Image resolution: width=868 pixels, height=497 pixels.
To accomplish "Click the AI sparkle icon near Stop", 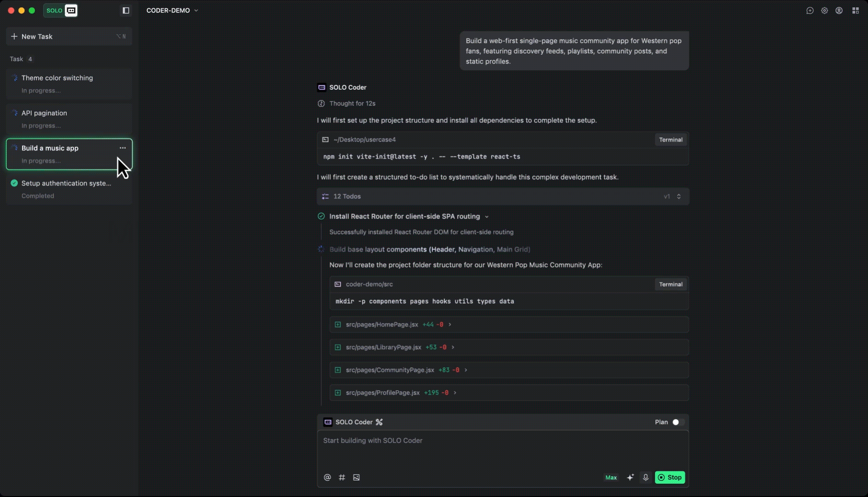I will 630,477.
